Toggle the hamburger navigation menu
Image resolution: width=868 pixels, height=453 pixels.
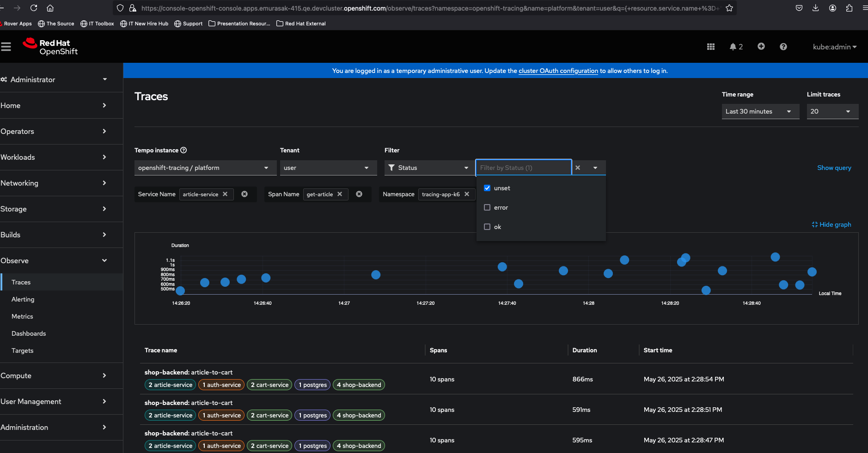[x=6, y=47]
